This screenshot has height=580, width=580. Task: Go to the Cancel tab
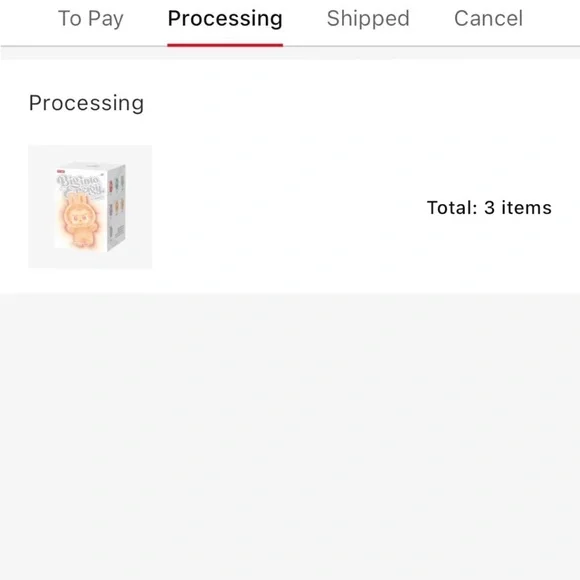click(x=488, y=18)
